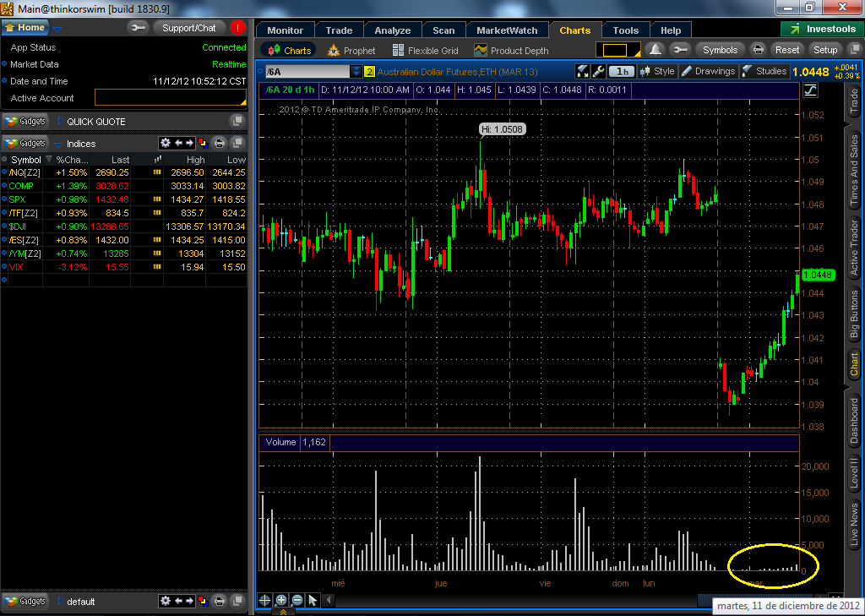Toggle the logarithmic scale curve icon
This screenshot has width=865, height=616.
[810, 90]
